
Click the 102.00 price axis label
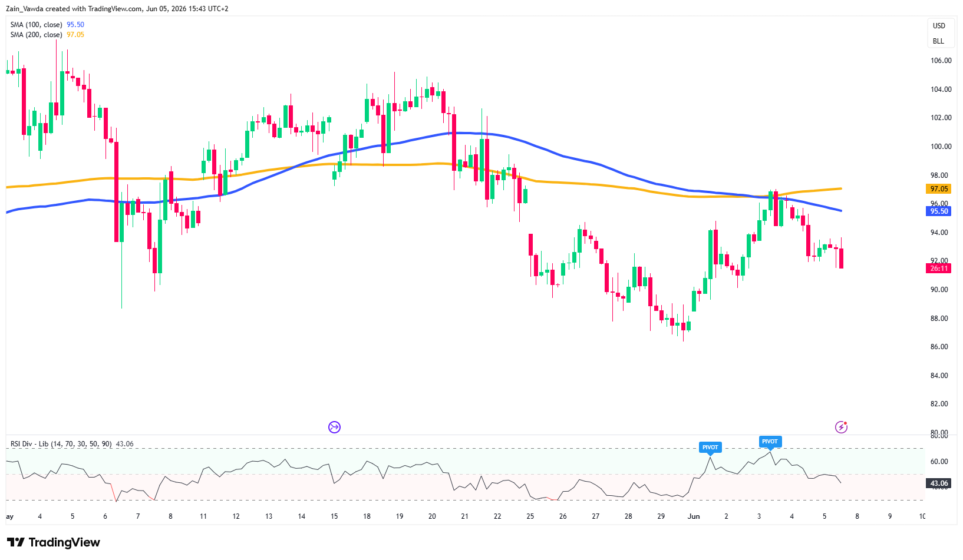941,118
